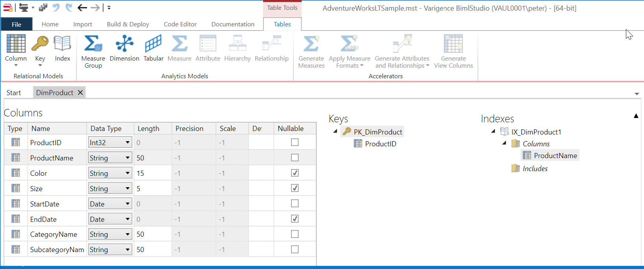
Task: Collapse the PK_DimProduct key tree node
Action: coord(335,131)
